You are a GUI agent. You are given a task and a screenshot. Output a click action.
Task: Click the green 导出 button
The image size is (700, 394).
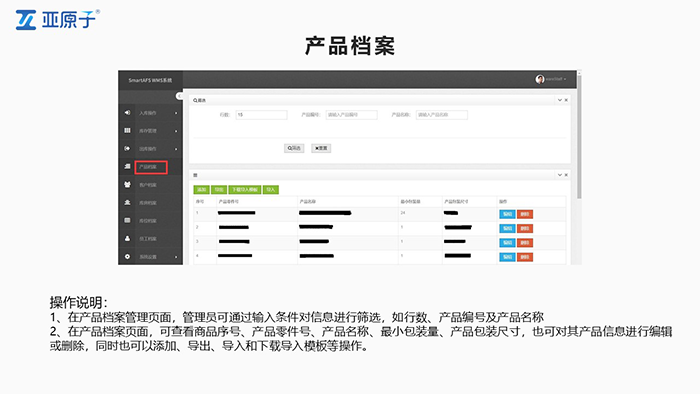tap(219, 190)
